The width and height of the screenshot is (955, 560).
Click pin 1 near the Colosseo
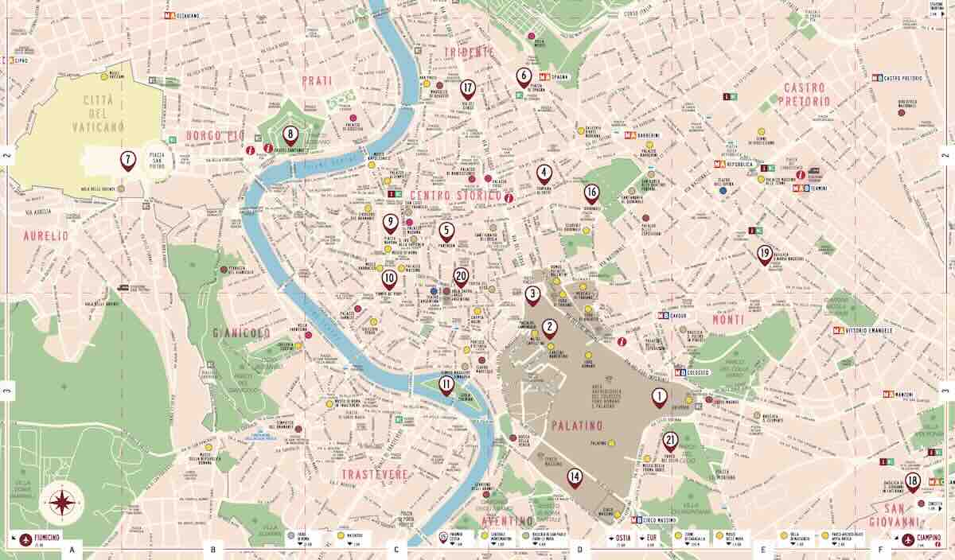(659, 397)
